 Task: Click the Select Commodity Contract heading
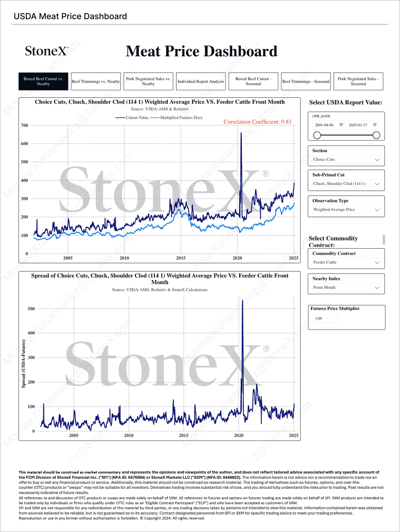[333, 241]
